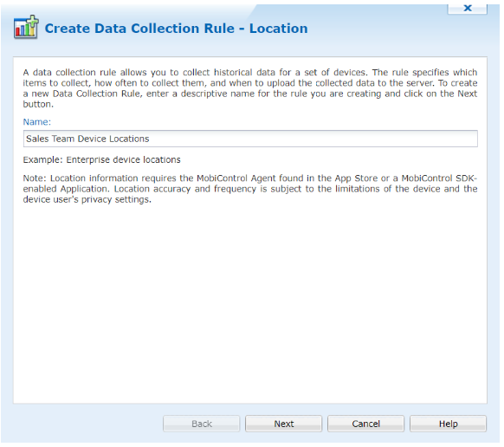
Task: Click the 'Create Data Collection Rule - Location' title
Action: point(176,29)
